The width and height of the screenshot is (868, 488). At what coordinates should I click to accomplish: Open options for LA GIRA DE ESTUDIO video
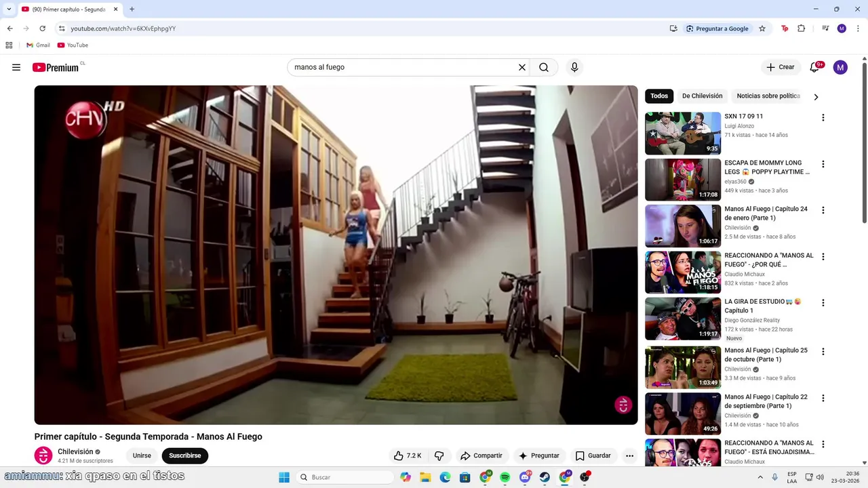(823, 303)
